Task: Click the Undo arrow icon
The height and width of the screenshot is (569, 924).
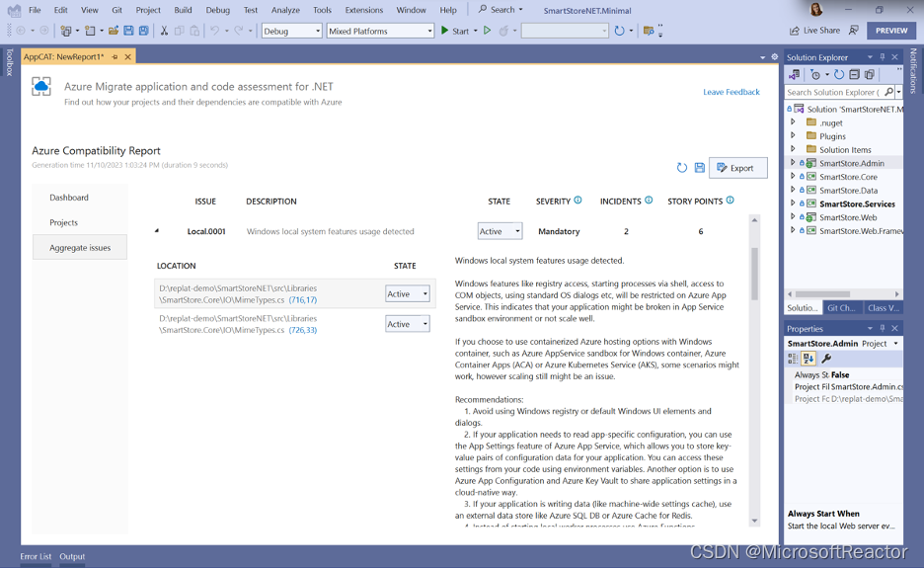Action: [214, 31]
